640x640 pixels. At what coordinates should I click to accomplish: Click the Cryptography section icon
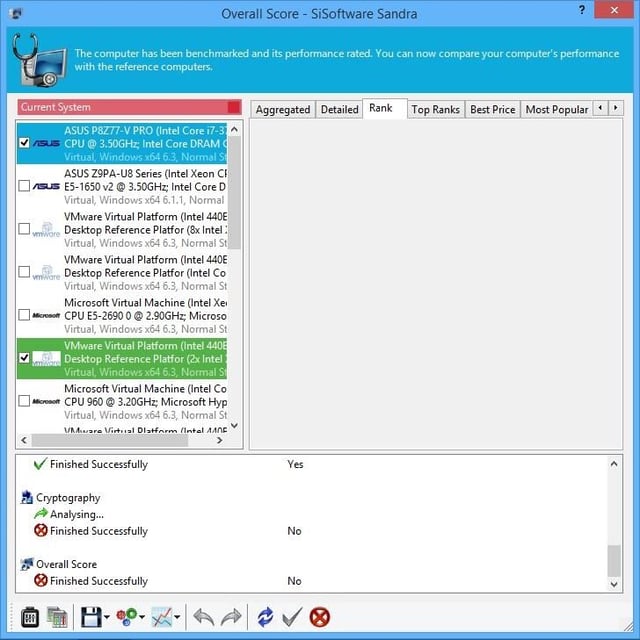(x=27, y=497)
